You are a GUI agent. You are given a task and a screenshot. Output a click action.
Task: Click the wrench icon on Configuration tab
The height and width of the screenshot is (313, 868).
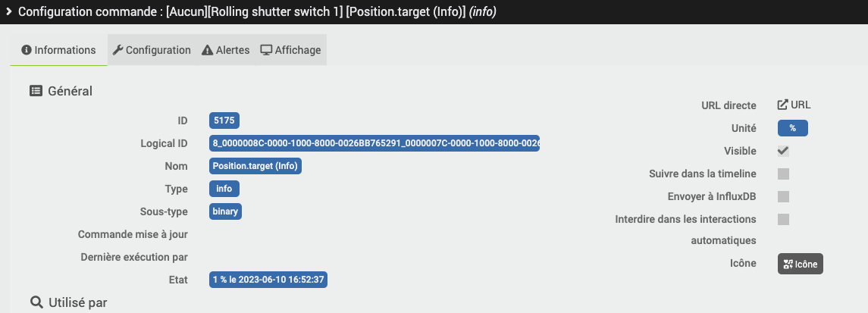tap(118, 50)
